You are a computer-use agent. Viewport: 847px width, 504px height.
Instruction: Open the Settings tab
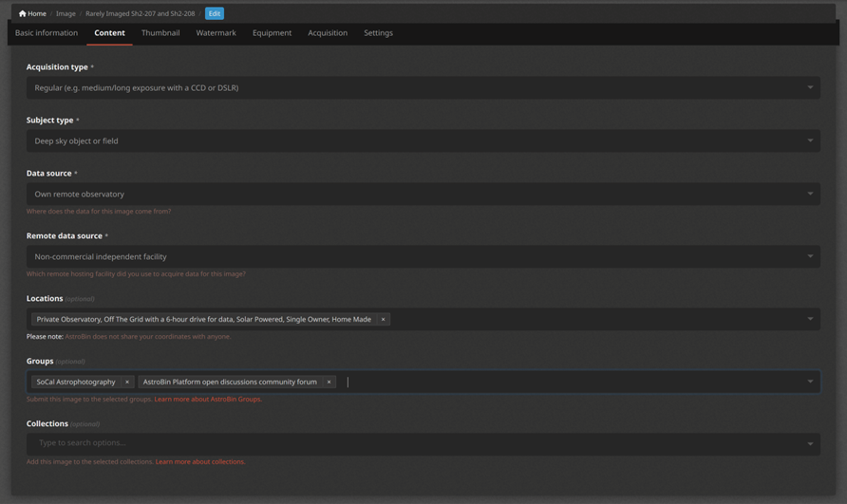pyautogui.click(x=378, y=33)
